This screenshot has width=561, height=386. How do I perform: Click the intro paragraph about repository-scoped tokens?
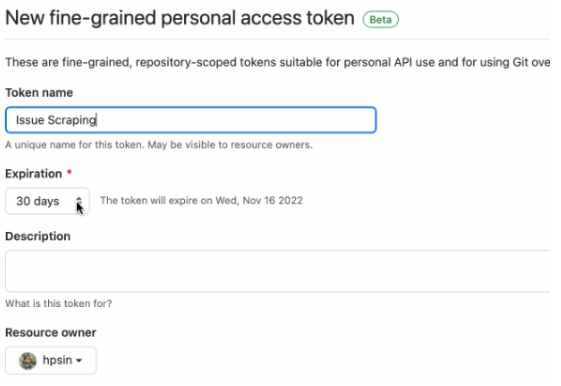coord(278,62)
